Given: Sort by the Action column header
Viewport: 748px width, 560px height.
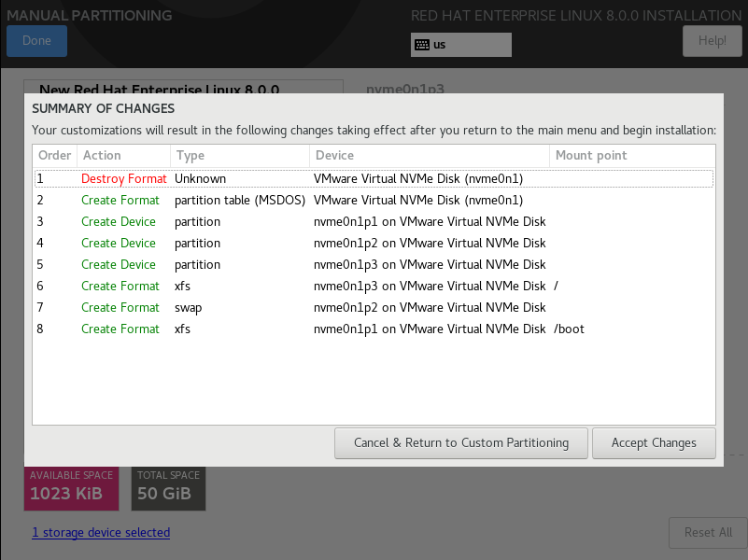Looking at the screenshot, I should pyautogui.click(x=123, y=155).
